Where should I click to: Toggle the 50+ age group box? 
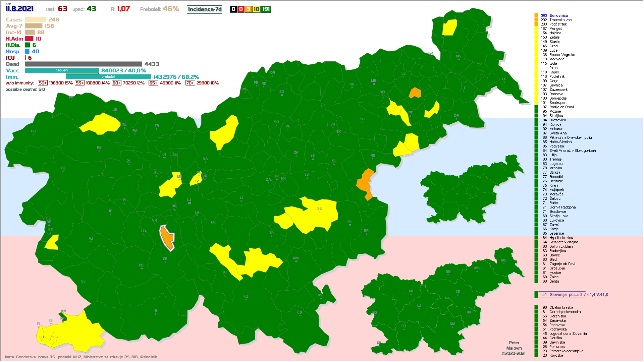pos(43,83)
